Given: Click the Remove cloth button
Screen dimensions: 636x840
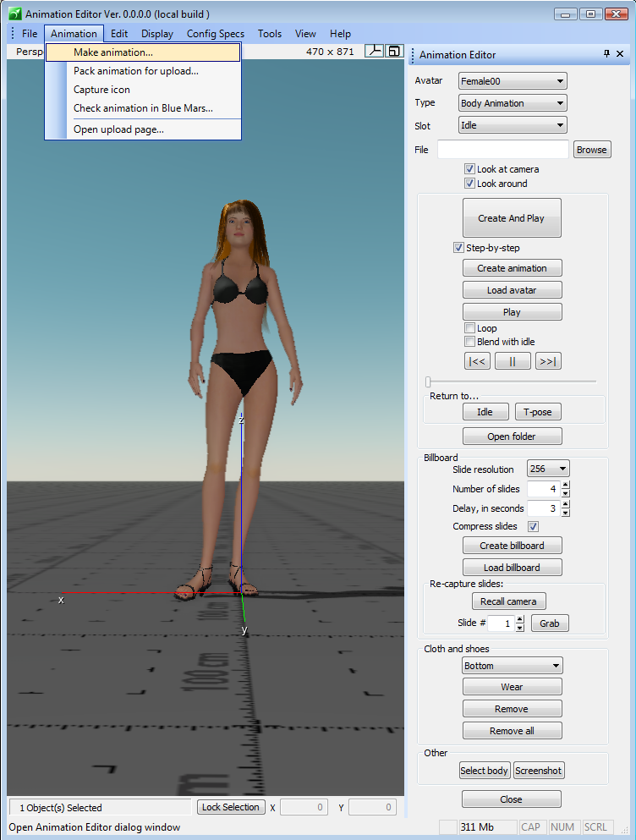Looking at the screenshot, I should click(x=513, y=709).
